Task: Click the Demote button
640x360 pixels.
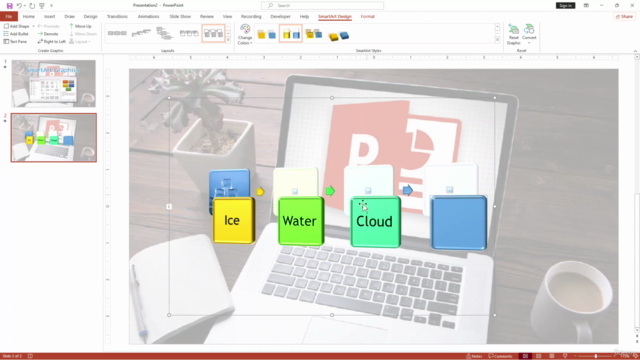Action: pos(48,34)
